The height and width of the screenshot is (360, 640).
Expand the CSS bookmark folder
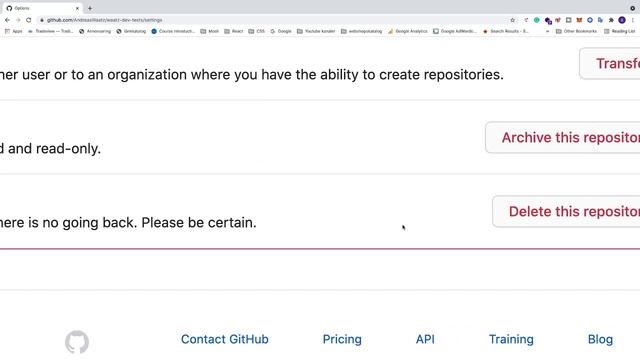(257, 31)
